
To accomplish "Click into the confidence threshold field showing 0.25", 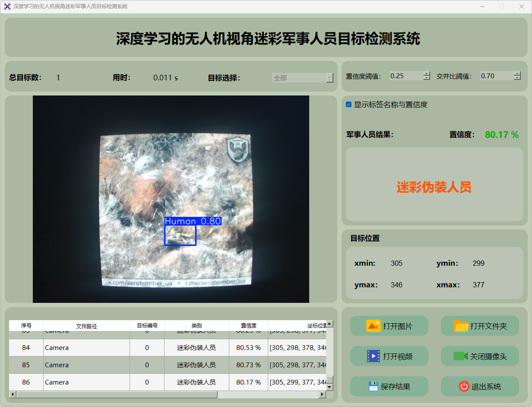I will pyautogui.click(x=405, y=76).
